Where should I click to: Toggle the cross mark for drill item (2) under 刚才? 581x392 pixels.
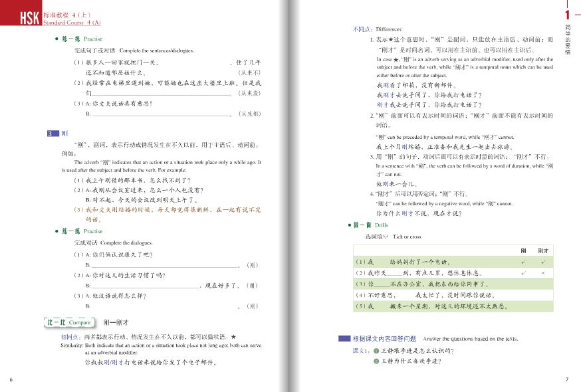click(x=544, y=272)
